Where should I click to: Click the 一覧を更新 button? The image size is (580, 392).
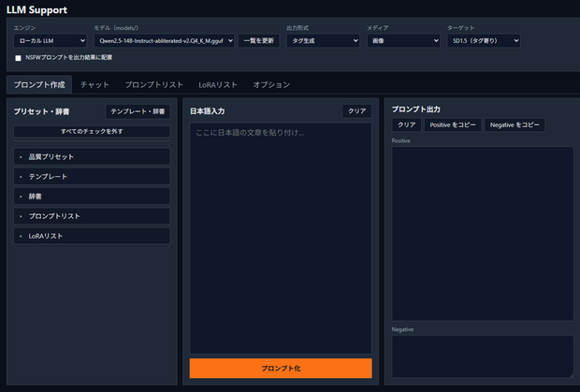259,40
